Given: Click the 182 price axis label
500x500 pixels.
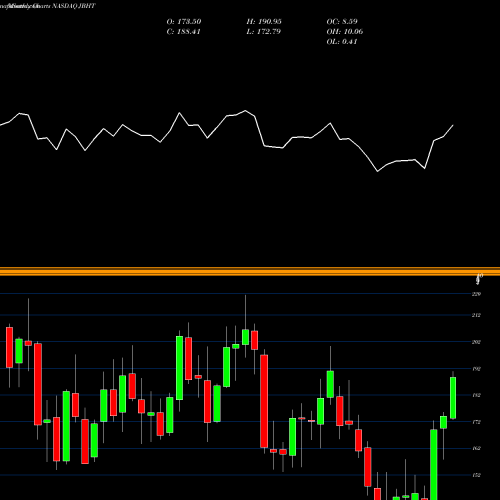Looking at the screenshot, I should point(476,395).
